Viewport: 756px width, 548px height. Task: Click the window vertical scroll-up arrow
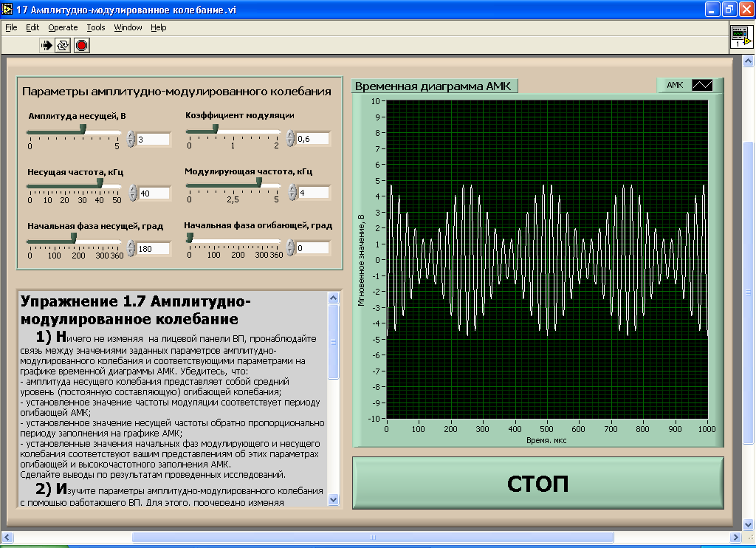(x=748, y=61)
